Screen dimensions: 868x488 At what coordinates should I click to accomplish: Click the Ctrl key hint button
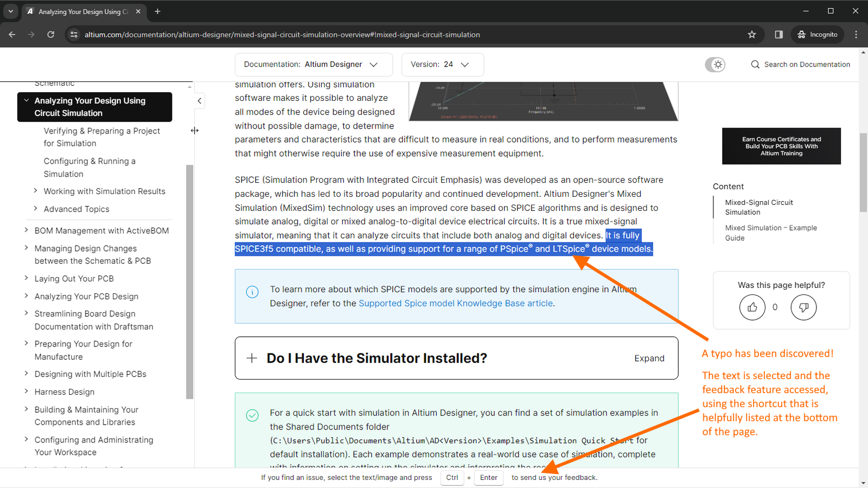click(x=452, y=478)
